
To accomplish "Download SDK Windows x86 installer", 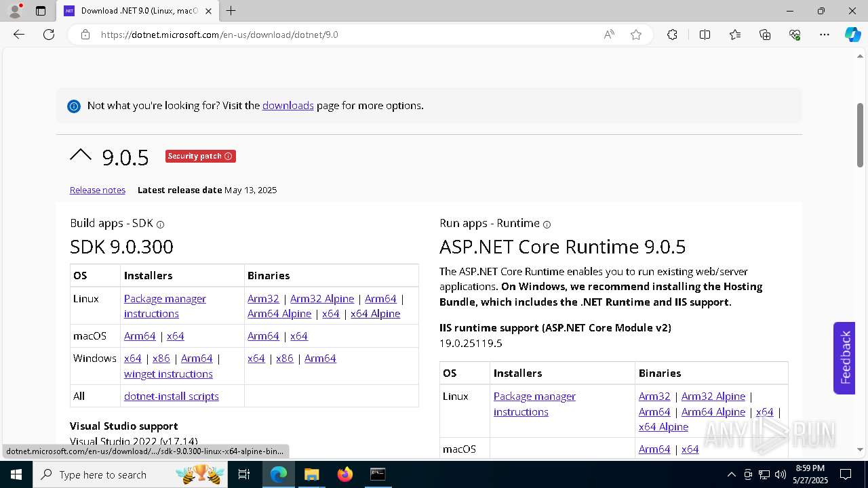I will pos(161,358).
